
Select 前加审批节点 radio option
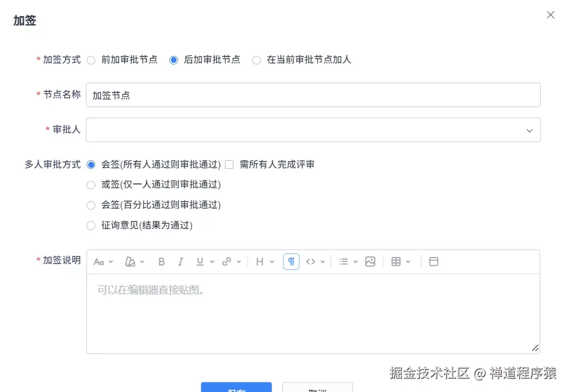tap(91, 60)
